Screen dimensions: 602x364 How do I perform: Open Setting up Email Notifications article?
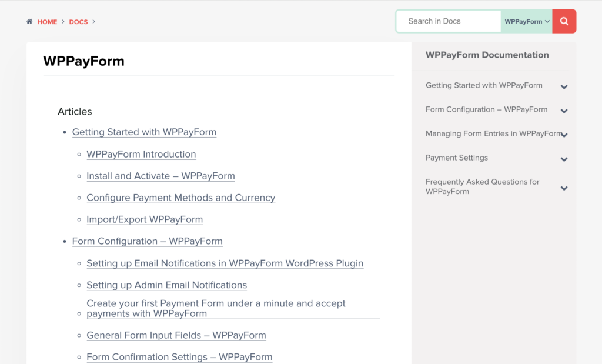pyautogui.click(x=225, y=263)
